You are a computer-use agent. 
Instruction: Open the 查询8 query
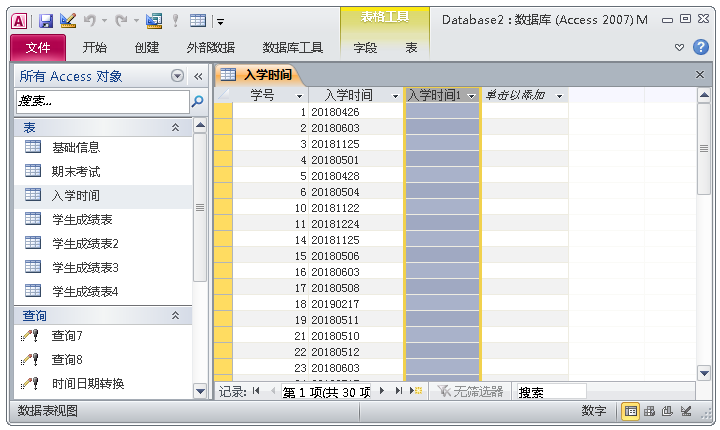pyautogui.click(x=103, y=360)
